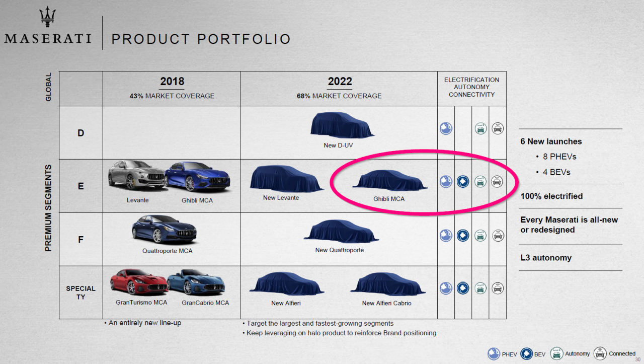The width and height of the screenshot is (644, 364).
Task: Click the PHEV legend icon at bottom right
Action: pos(494,353)
